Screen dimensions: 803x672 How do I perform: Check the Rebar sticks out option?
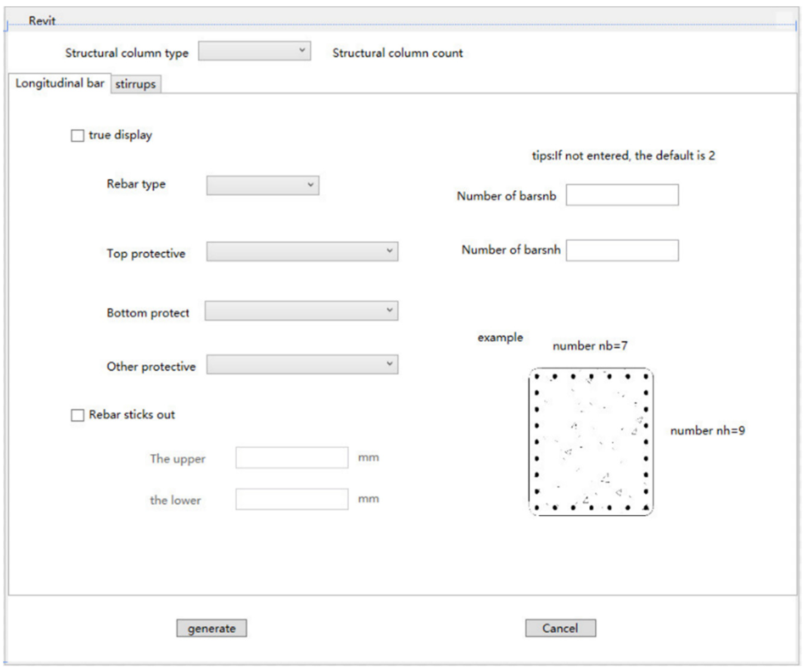77,415
